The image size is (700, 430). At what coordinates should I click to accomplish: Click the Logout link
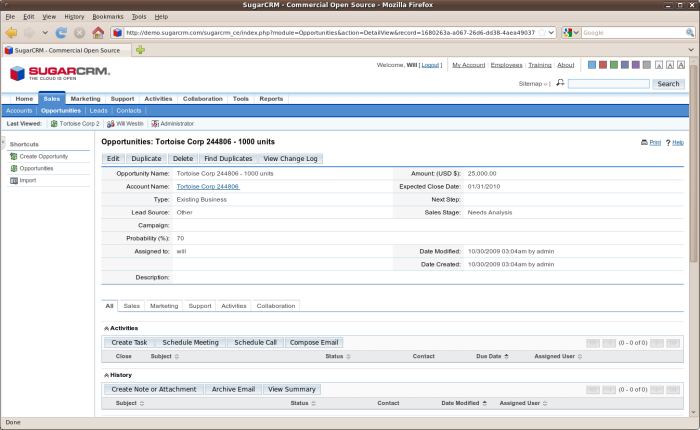[430, 65]
